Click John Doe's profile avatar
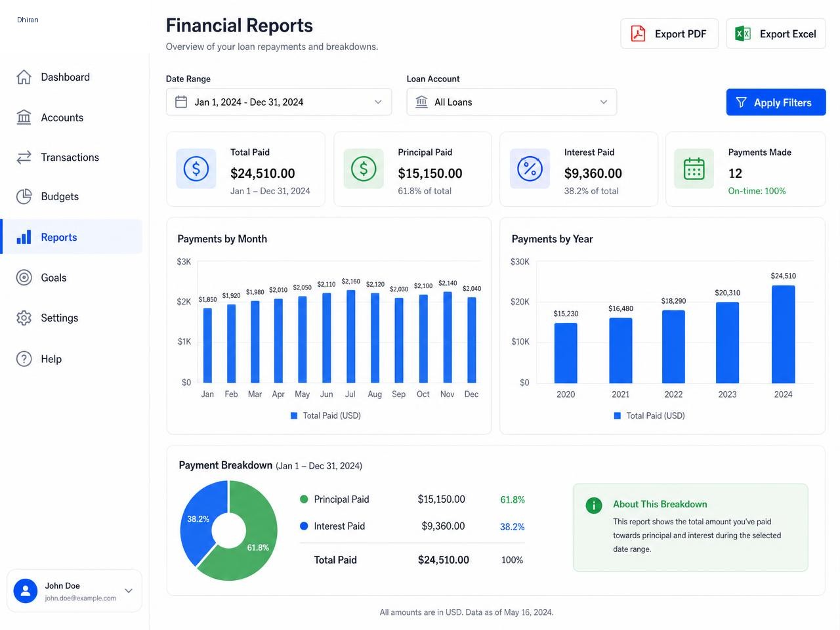This screenshot has height=630, width=840. (x=26, y=591)
